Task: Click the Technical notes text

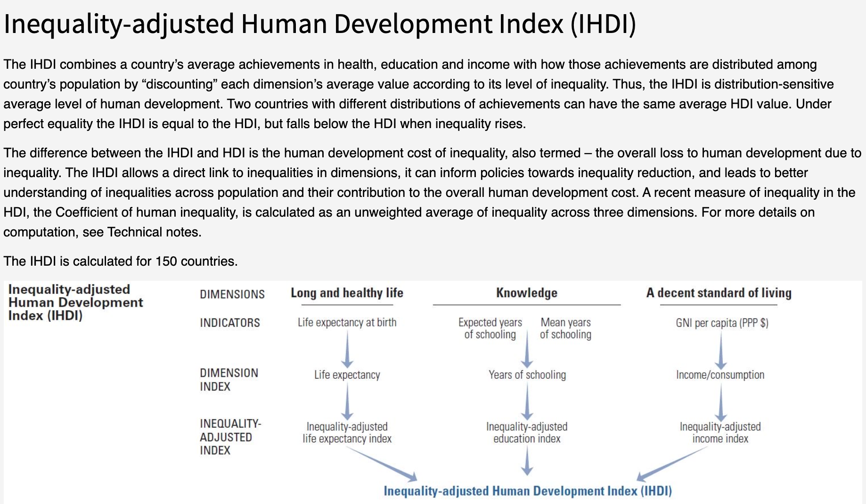Action: (154, 232)
